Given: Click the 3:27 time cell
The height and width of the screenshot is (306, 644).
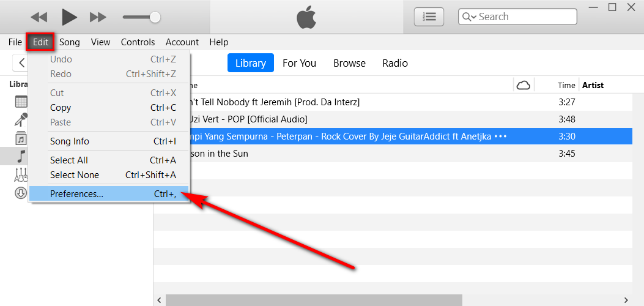Looking at the screenshot, I should tap(567, 102).
